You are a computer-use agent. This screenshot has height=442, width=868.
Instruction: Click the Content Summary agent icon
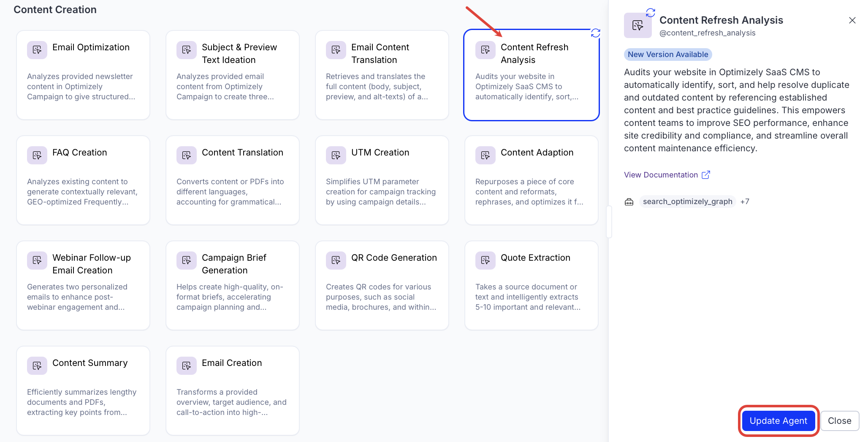37,366
